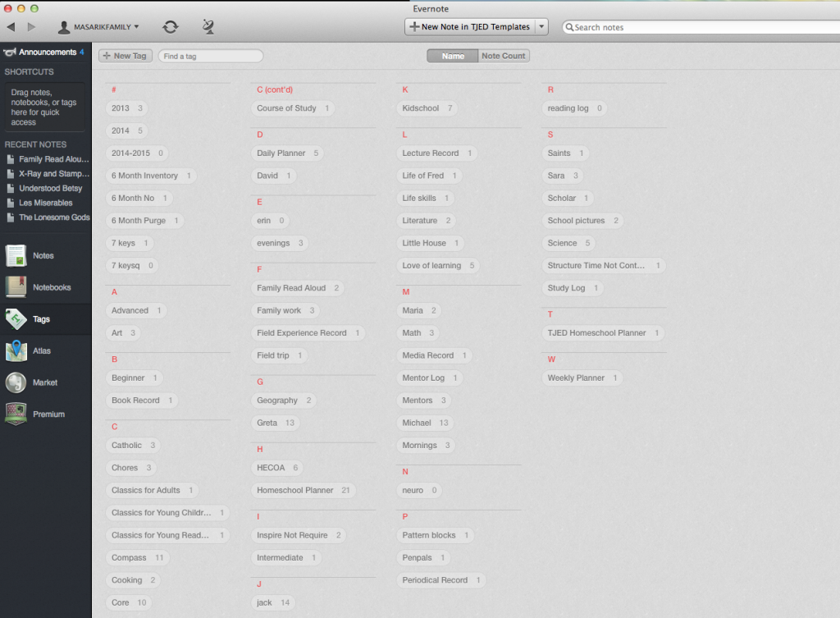This screenshot has width=840, height=618.
Task: Select the Pattern blocks tag
Action: (x=436, y=535)
